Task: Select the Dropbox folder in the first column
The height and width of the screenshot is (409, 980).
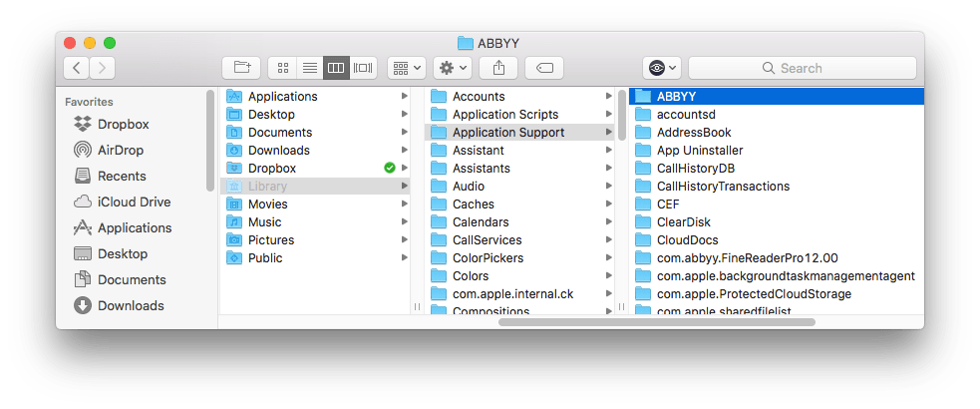Action: [316, 169]
